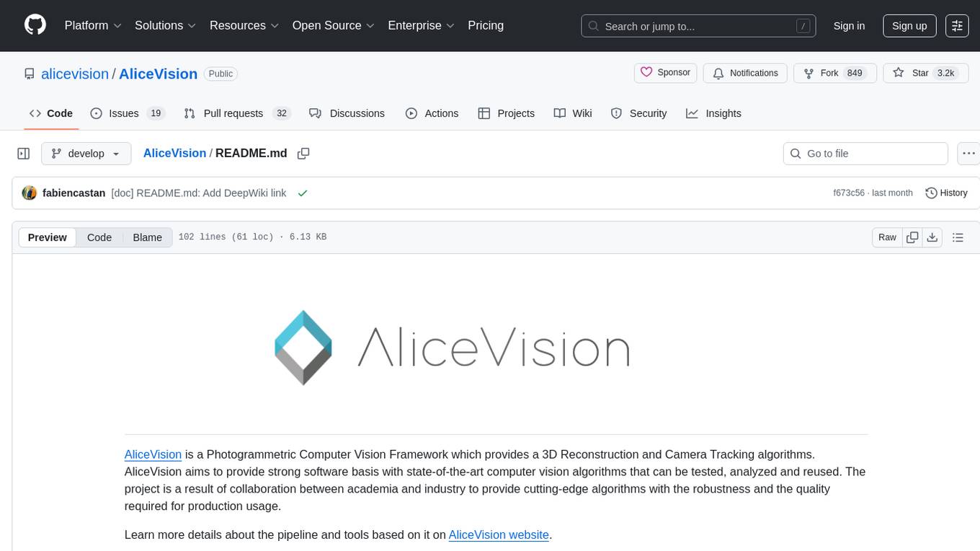Screen dimensions: 980x551
Task: Open the outline list icon
Action: pyautogui.click(x=958, y=237)
